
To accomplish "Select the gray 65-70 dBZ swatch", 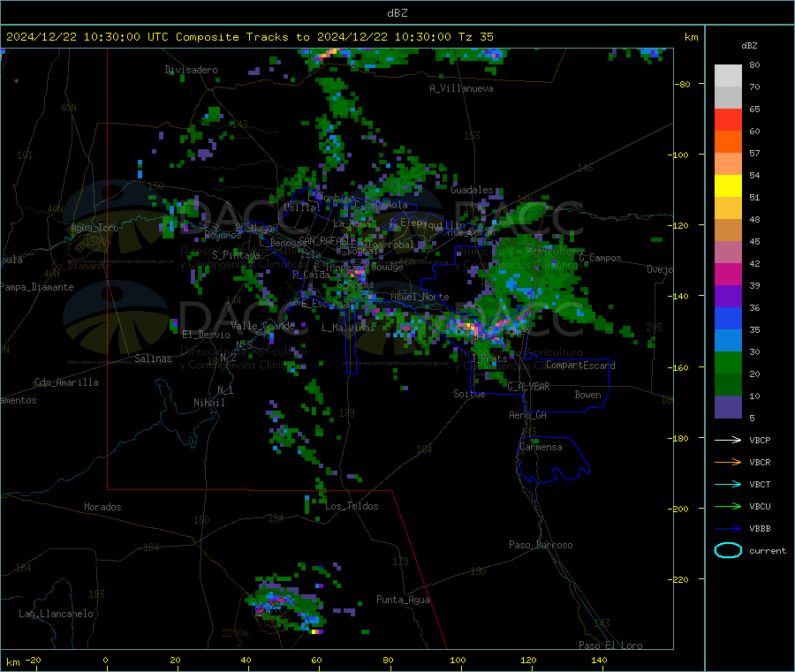I will [x=728, y=98].
